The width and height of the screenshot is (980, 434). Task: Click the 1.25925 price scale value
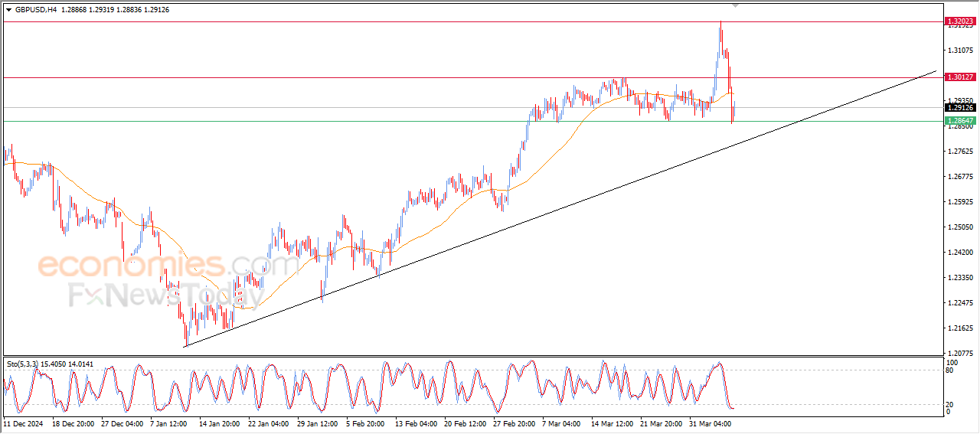click(960, 202)
